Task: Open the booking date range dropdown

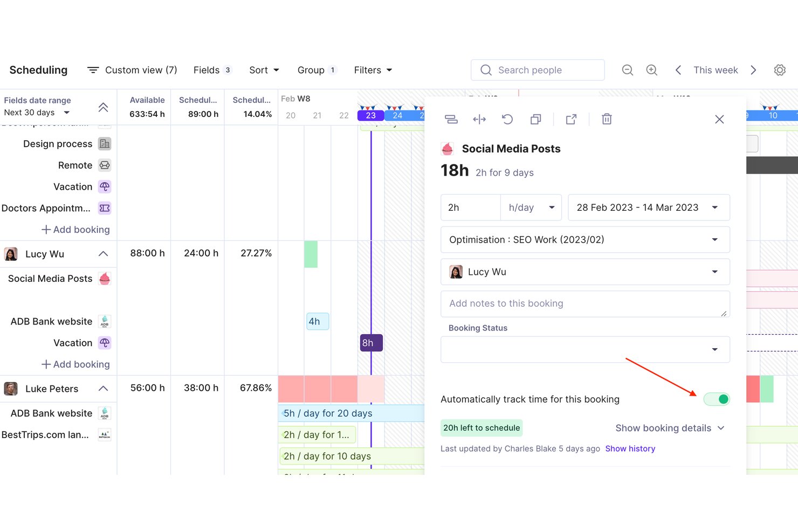Action: [x=649, y=208]
